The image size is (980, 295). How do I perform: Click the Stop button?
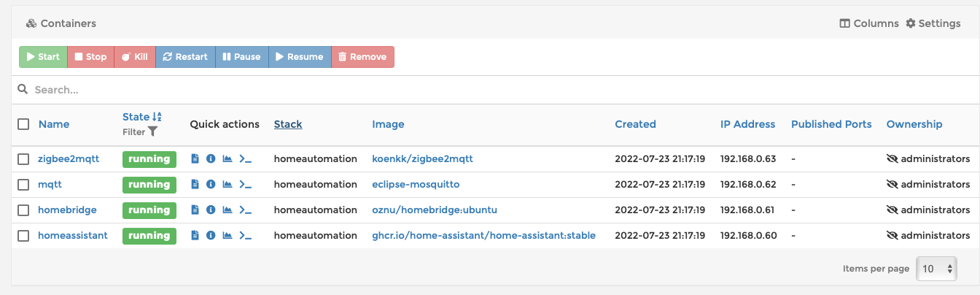[x=90, y=57]
